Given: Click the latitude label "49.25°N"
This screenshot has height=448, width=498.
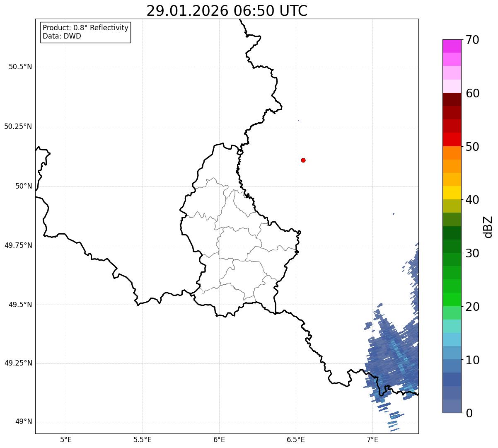Looking at the screenshot, I should pos(18,363).
